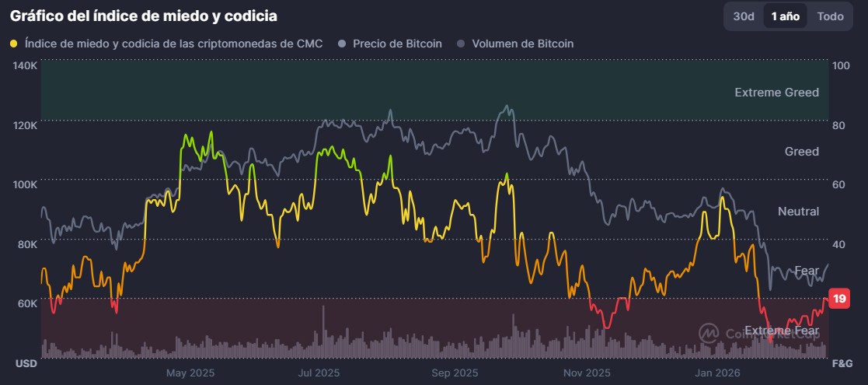Select the "1 año" range tab

coord(785,16)
